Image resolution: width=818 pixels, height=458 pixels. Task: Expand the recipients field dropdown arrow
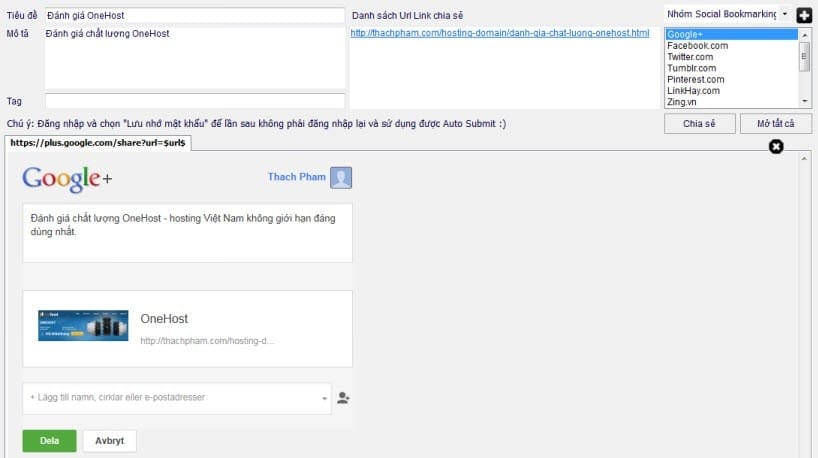(324, 399)
